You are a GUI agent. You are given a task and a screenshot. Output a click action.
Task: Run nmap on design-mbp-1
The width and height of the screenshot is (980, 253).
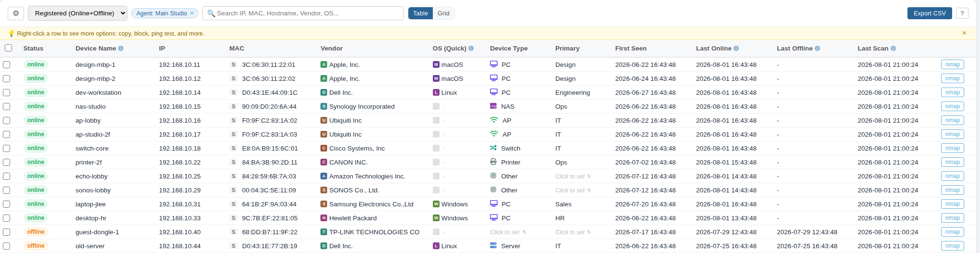(x=952, y=64)
